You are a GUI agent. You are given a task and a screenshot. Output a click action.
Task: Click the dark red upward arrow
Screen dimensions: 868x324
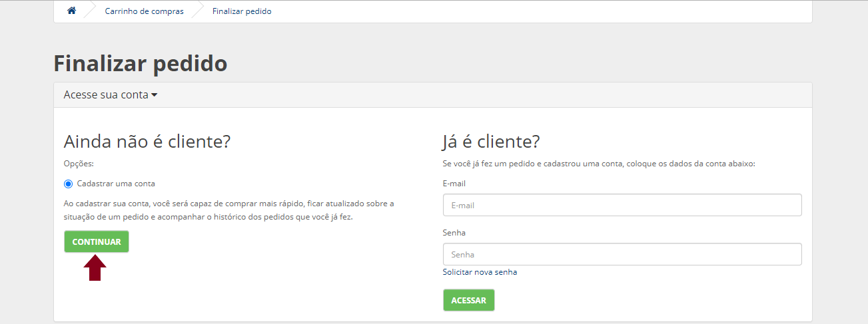pyautogui.click(x=95, y=268)
